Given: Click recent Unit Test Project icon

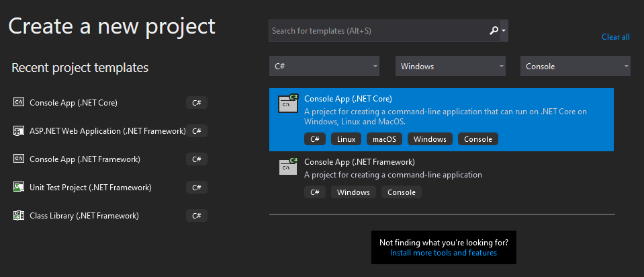Looking at the screenshot, I should [x=19, y=187].
